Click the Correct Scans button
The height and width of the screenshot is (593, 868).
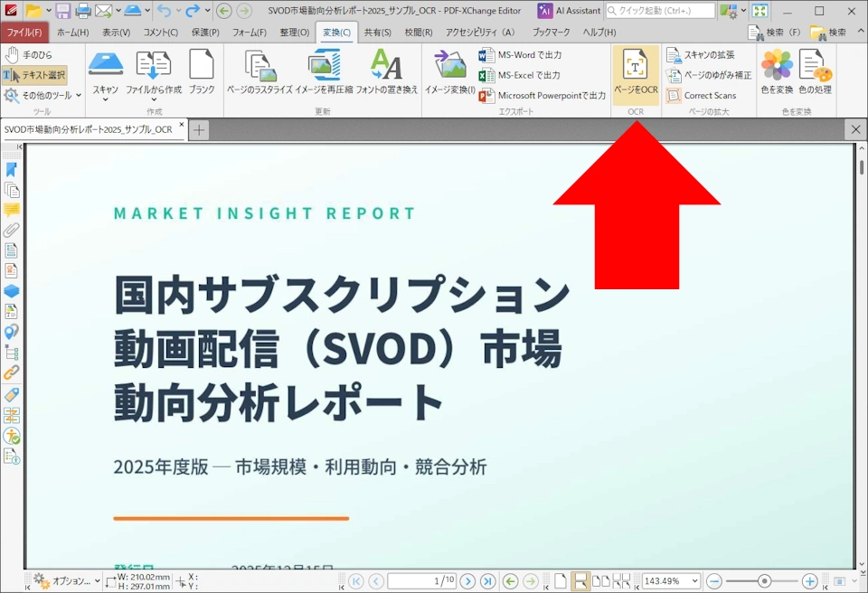[x=702, y=95]
